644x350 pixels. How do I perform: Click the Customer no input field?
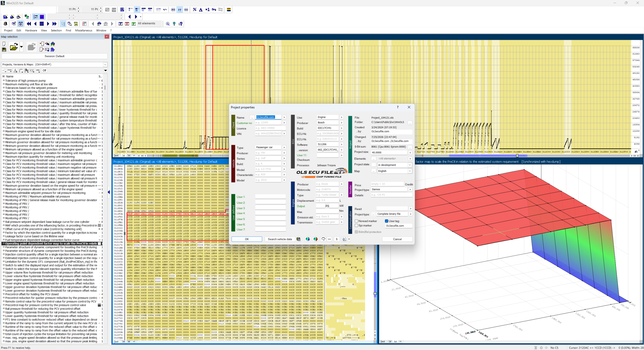click(x=268, y=123)
